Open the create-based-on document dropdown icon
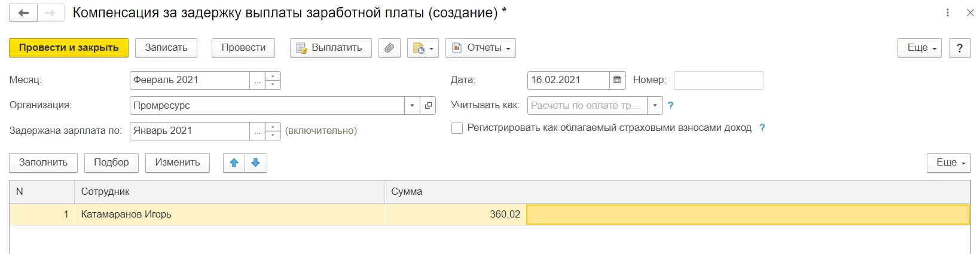980x254 pixels. [423, 48]
